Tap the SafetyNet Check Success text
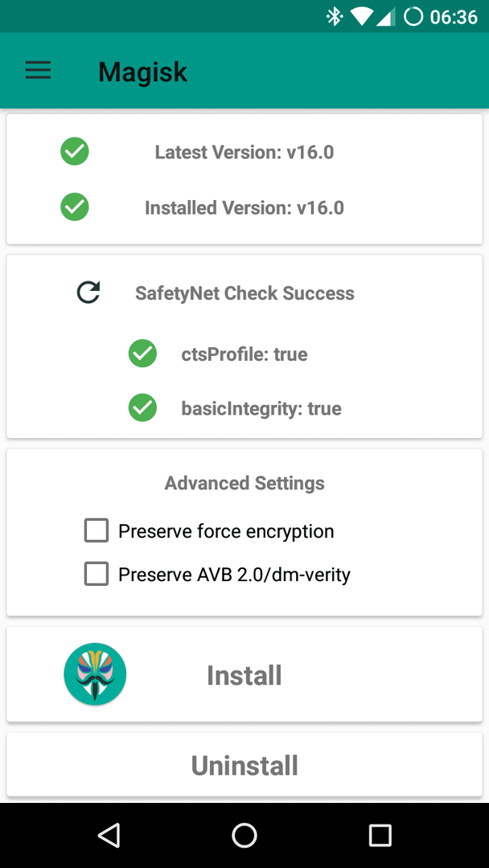The image size is (489, 868). 244,293
